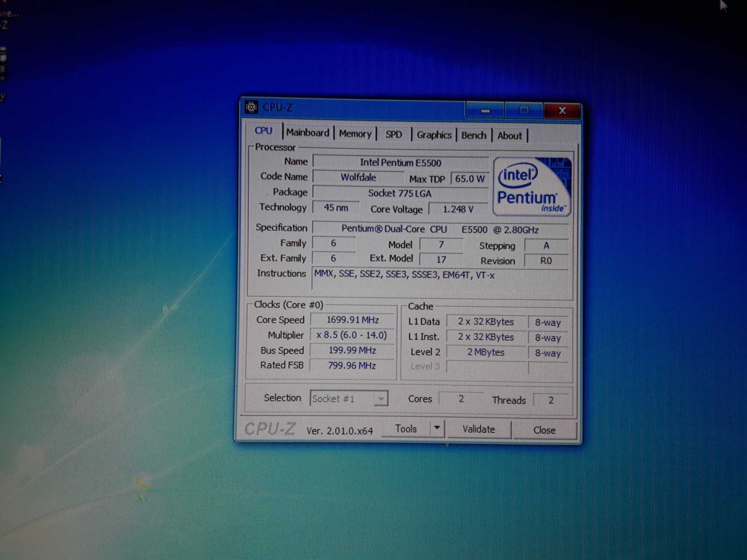Click the L1 Data value 2 x 32 KBytes
The height and width of the screenshot is (560, 747).
point(486,321)
